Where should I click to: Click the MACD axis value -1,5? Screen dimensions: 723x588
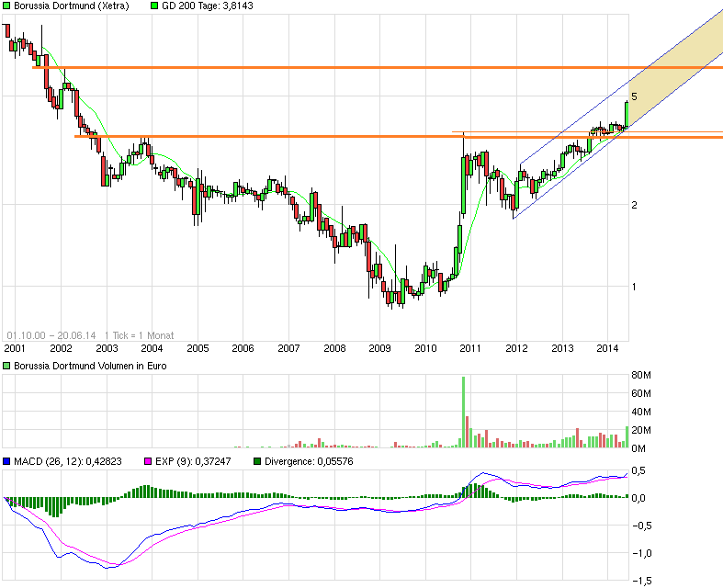coord(642,581)
